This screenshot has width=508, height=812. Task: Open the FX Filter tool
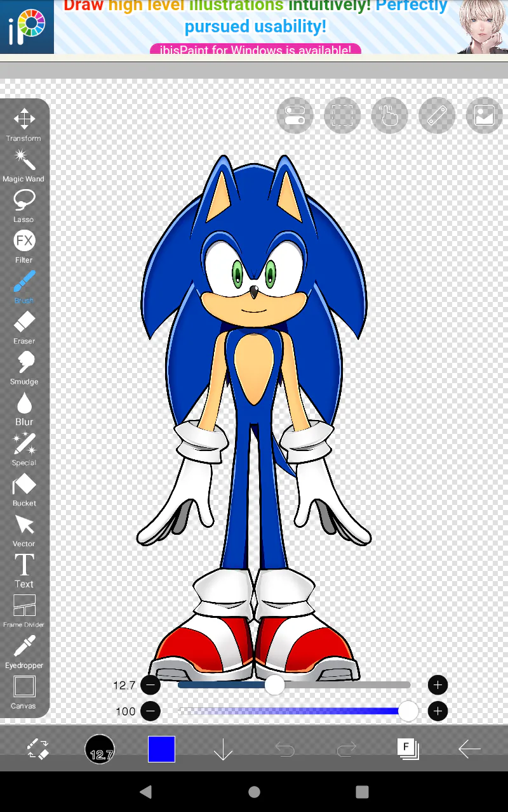(24, 247)
